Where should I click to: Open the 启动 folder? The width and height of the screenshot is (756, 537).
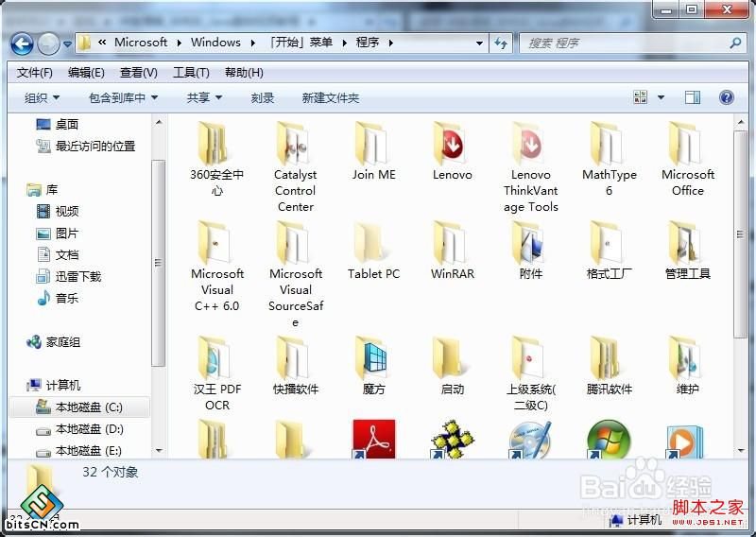tap(452, 365)
